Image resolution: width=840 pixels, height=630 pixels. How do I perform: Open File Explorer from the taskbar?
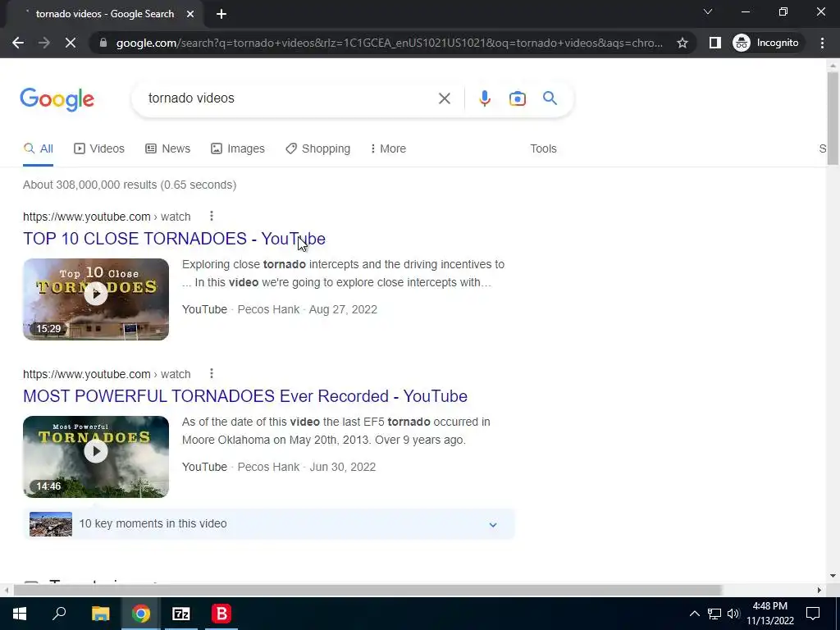coord(100,614)
